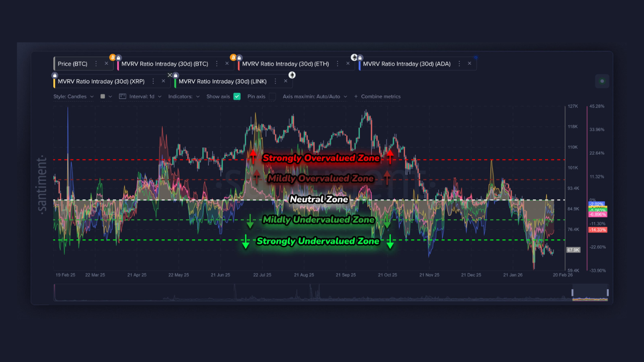Open the Indicators dropdown
This screenshot has height=362, width=644.
[184, 97]
